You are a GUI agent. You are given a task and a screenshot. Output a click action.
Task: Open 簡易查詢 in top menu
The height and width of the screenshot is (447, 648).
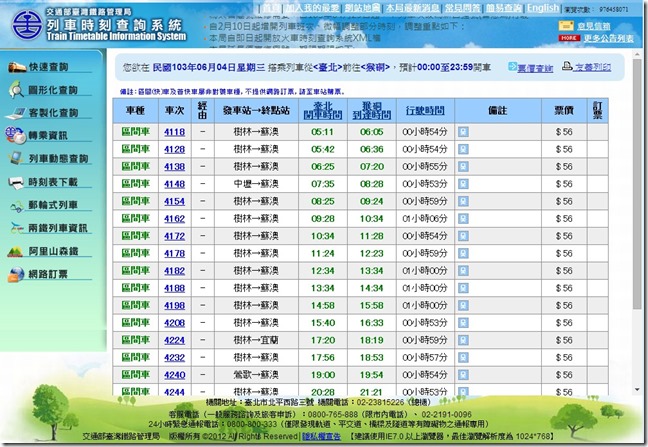point(504,8)
